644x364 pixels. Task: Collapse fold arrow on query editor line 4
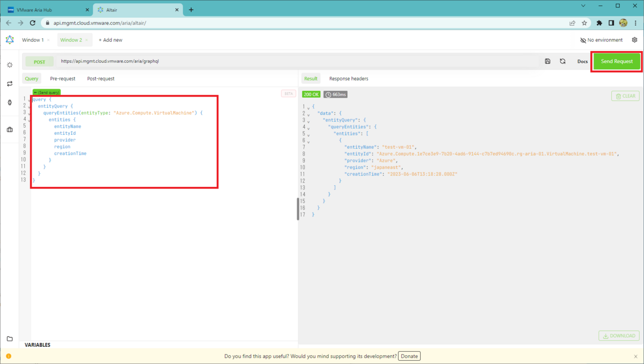click(29, 120)
